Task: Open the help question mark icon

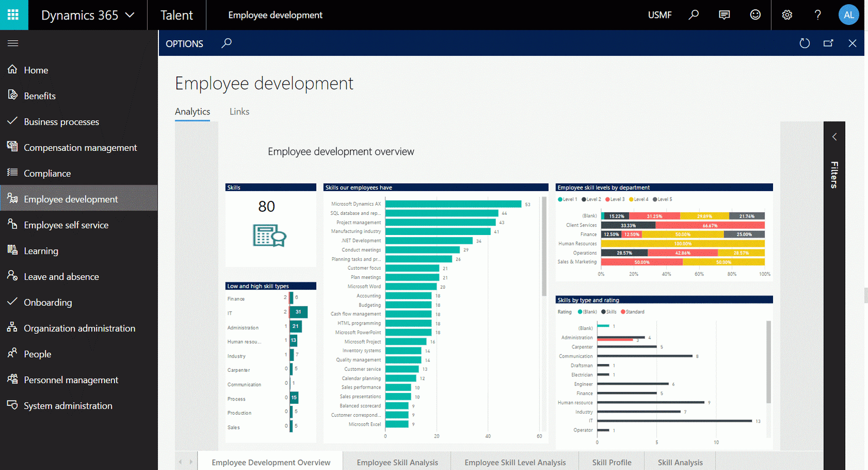Action: [x=818, y=15]
